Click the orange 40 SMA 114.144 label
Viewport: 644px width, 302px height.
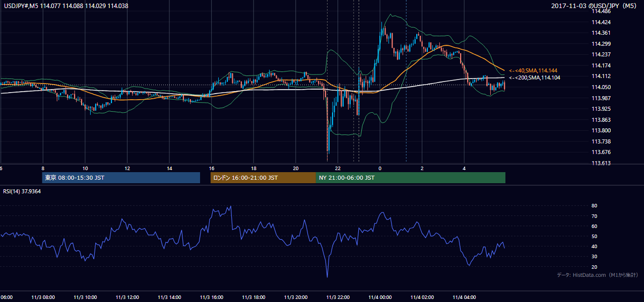pos(533,70)
